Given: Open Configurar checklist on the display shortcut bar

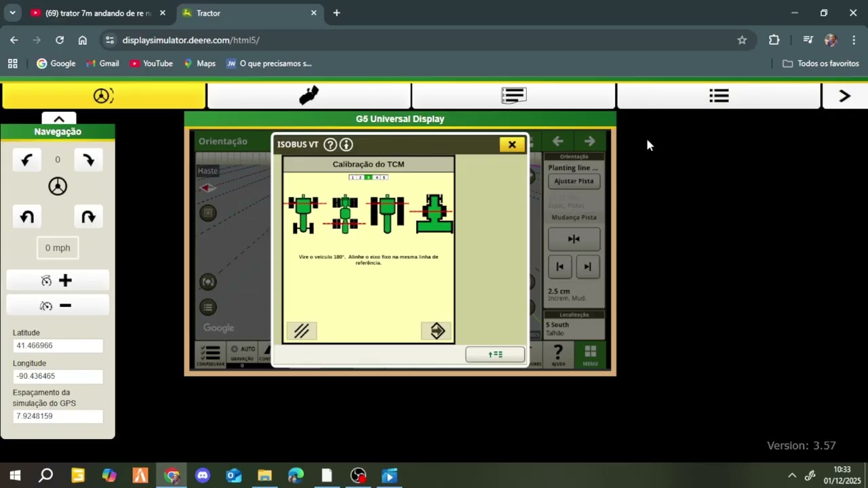Looking at the screenshot, I should pyautogui.click(x=211, y=355).
